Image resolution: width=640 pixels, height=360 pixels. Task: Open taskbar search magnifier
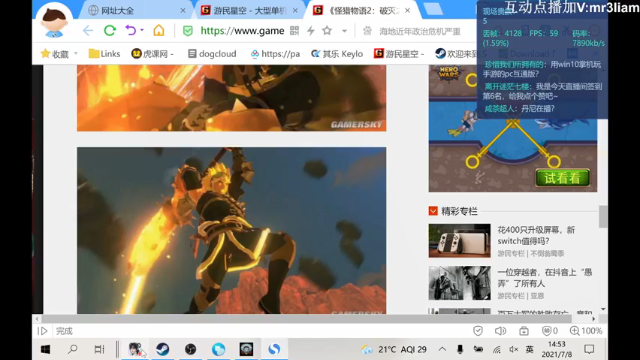pos(73,349)
